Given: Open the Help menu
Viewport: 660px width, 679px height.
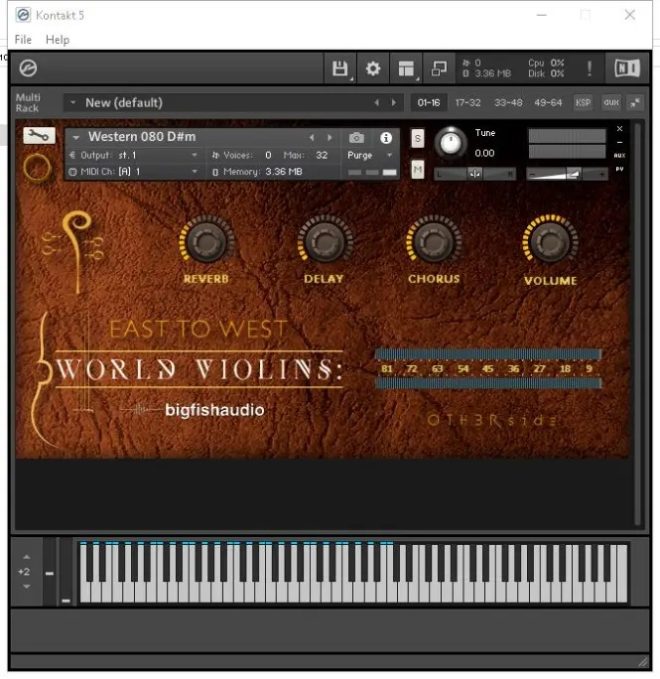Looking at the screenshot, I should click(57, 39).
